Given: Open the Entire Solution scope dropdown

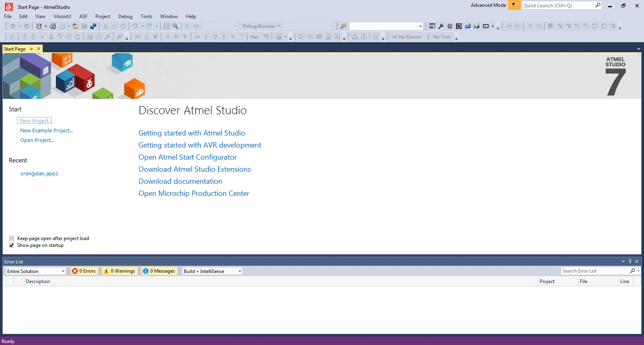Looking at the screenshot, I should click(35, 271).
